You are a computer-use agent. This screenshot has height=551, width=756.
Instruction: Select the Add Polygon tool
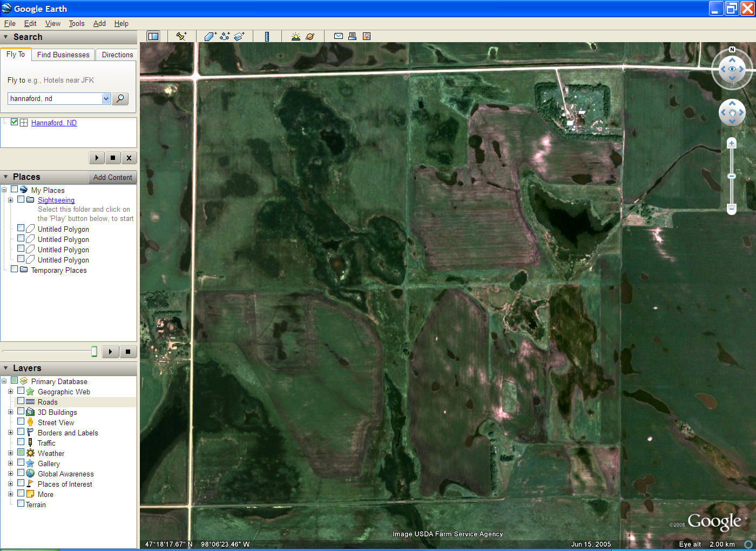pyautogui.click(x=211, y=36)
